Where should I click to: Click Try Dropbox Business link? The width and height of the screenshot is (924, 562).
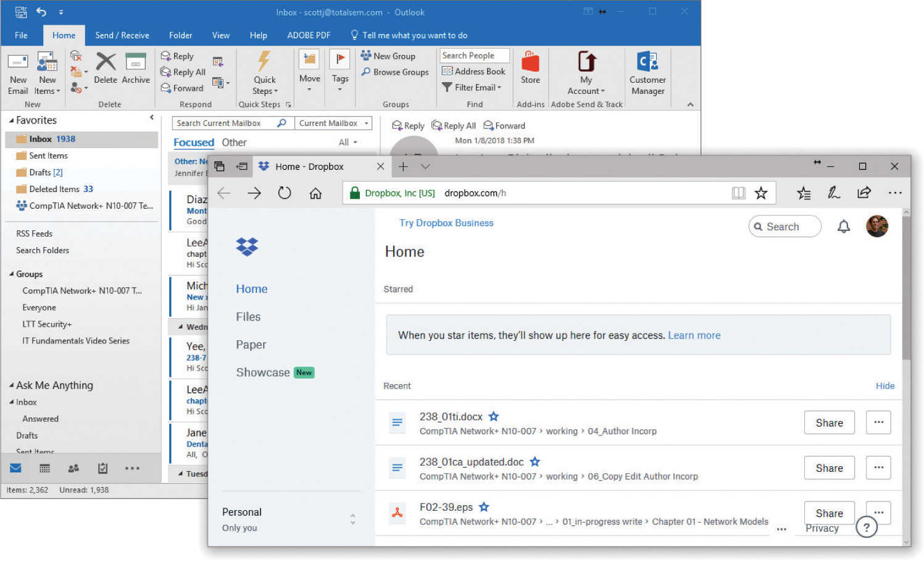pyautogui.click(x=446, y=223)
